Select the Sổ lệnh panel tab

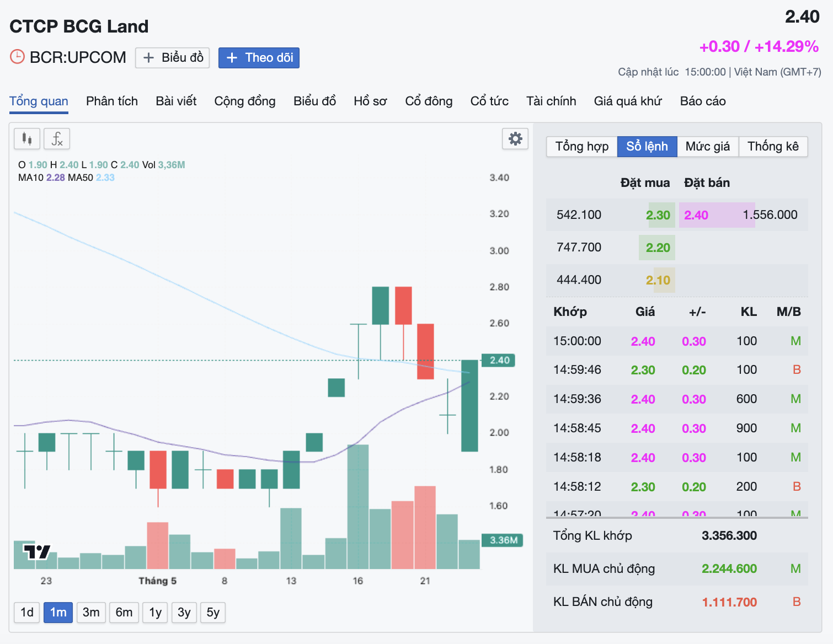click(647, 147)
